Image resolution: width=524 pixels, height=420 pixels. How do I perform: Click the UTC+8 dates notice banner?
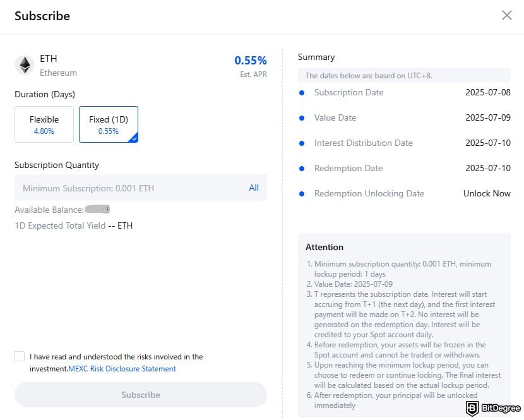click(x=404, y=76)
